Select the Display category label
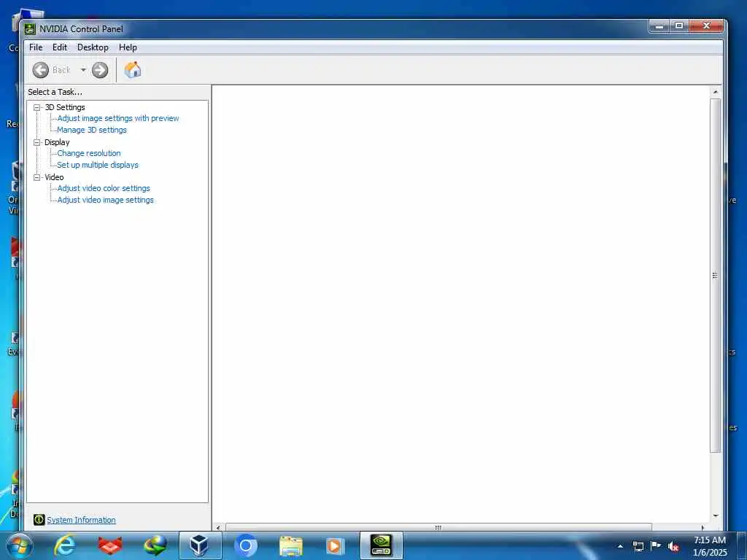 (57, 142)
